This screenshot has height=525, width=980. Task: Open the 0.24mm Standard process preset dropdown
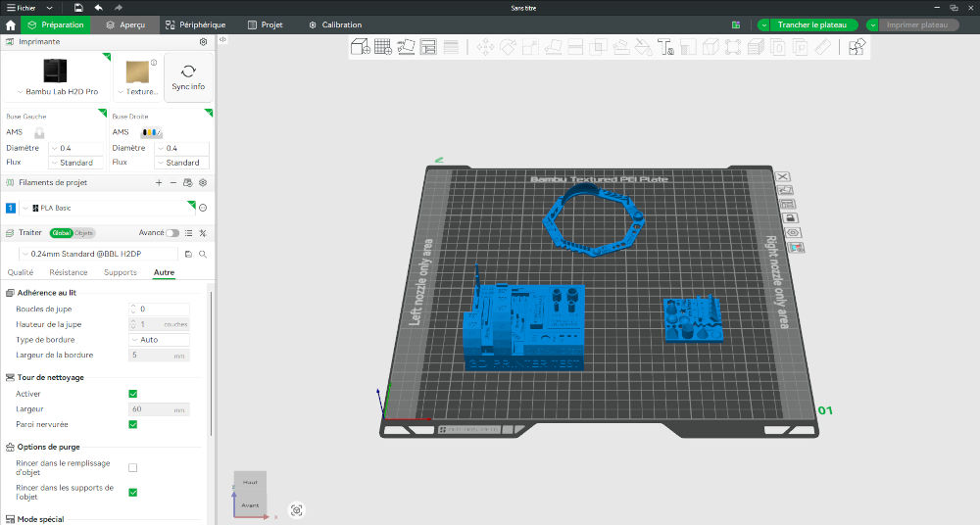pos(99,254)
